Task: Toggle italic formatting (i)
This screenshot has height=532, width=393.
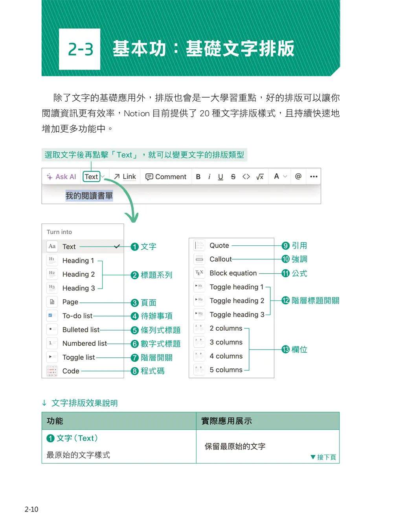Action: pyautogui.click(x=209, y=177)
